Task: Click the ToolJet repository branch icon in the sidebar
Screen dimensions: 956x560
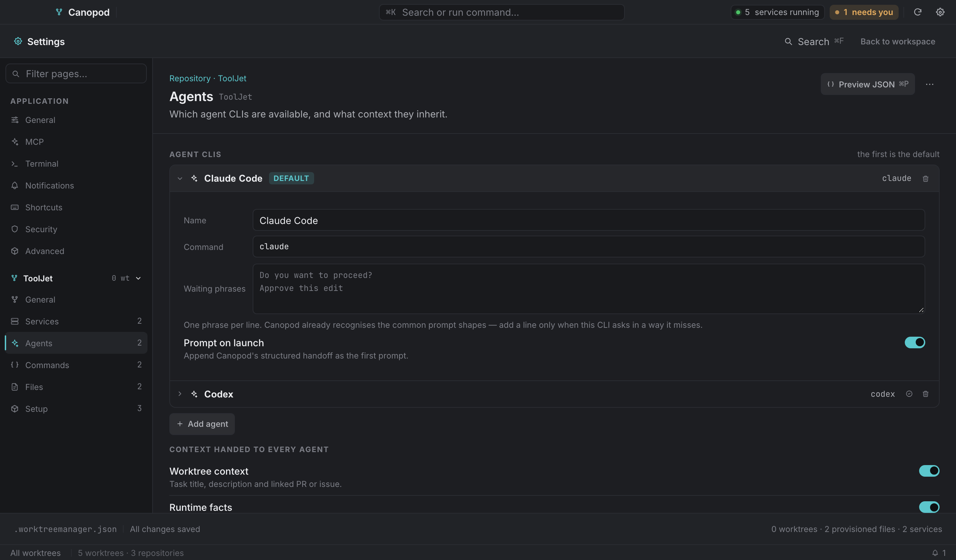Action: (x=14, y=278)
